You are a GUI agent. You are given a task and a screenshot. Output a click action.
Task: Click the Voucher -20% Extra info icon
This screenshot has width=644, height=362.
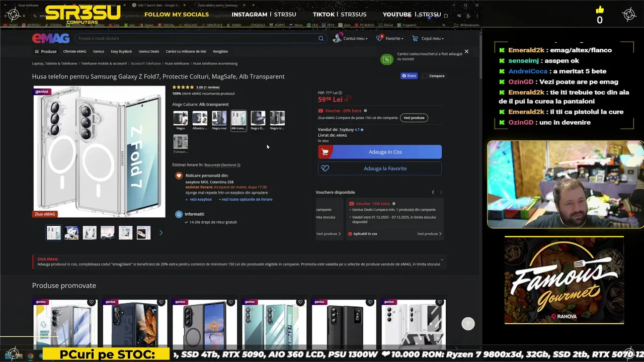pyautogui.click(x=365, y=111)
